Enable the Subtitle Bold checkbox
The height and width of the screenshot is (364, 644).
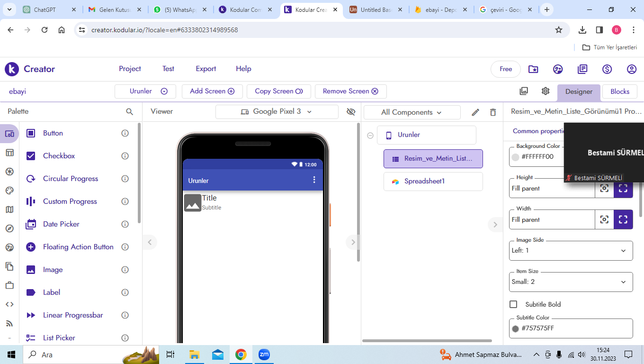(513, 304)
